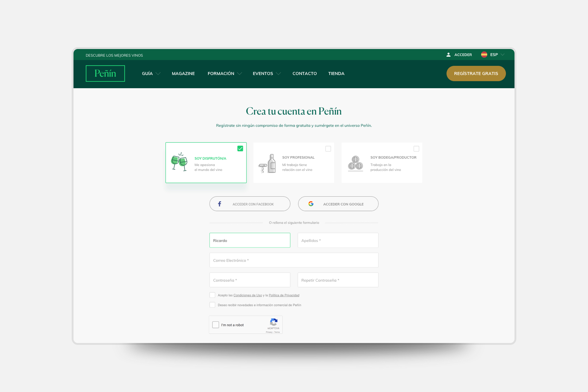Open the Tienda menu item

(336, 73)
